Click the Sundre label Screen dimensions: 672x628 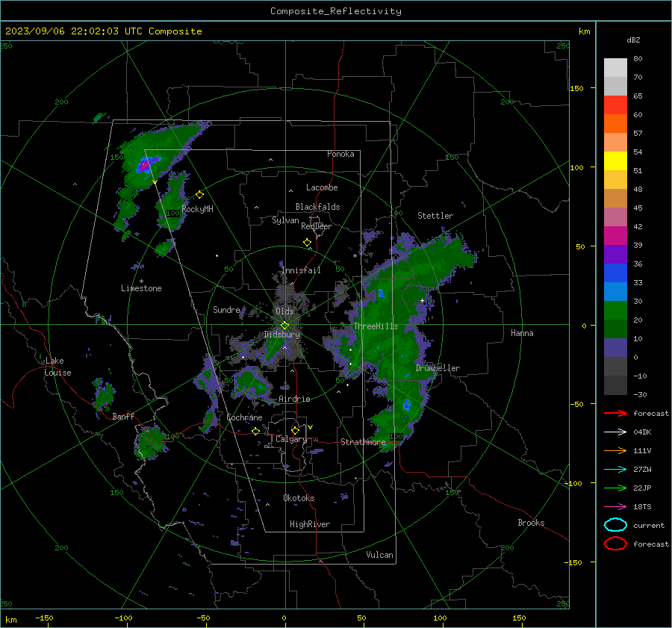pyautogui.click(x=226, y=309)
